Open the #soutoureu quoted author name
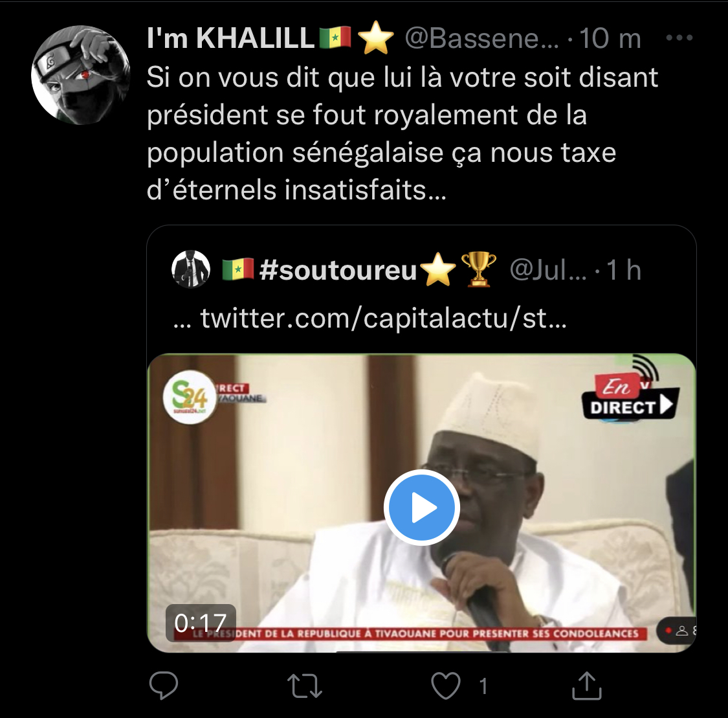This screenshot has height=718, width=728. tap(338, 270)
